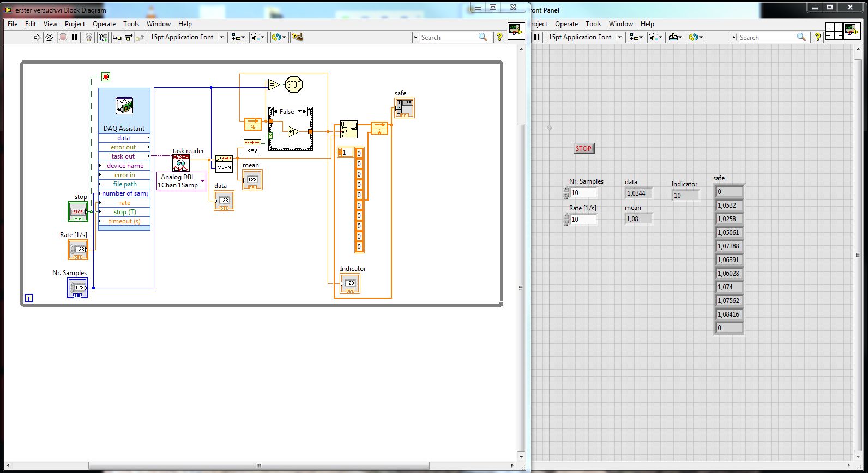Viewport: 868px width, 473px height.
Task: Click the Run arrow in Block Diagram toolbar
Action: (x=37, y=37)
